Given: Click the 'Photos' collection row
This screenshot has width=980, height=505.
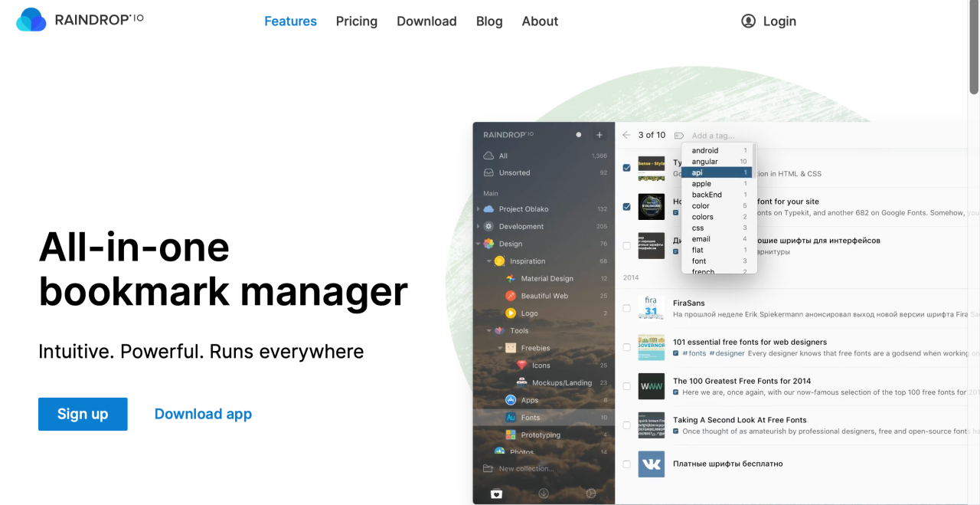Looking at the screenshot, I should (544, 452).
